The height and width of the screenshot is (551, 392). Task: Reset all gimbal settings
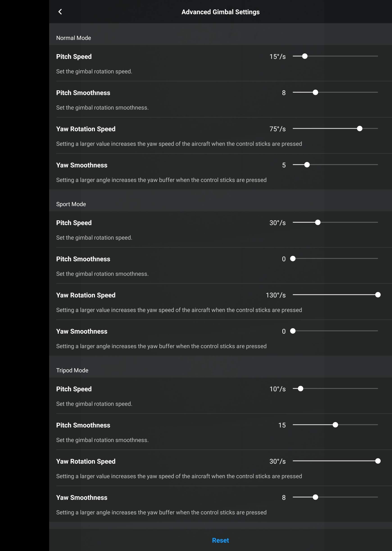pyautogui.click(x=220, y=540)
